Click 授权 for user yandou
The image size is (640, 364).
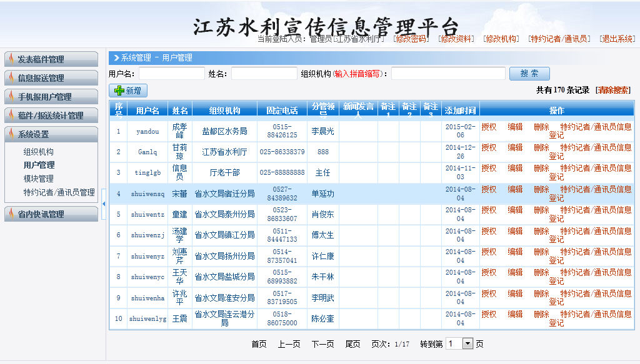click(x=489, y=127)
